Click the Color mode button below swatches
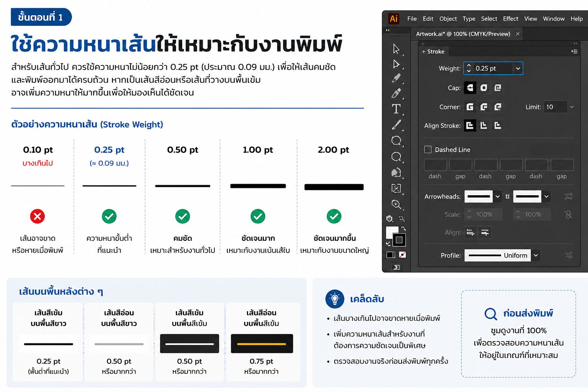The image size is (588, 392). (391, 255)
